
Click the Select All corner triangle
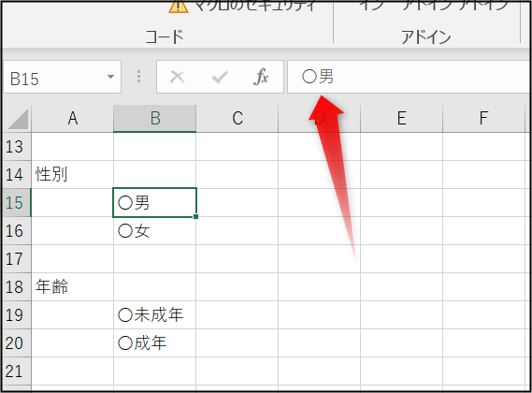18,119
